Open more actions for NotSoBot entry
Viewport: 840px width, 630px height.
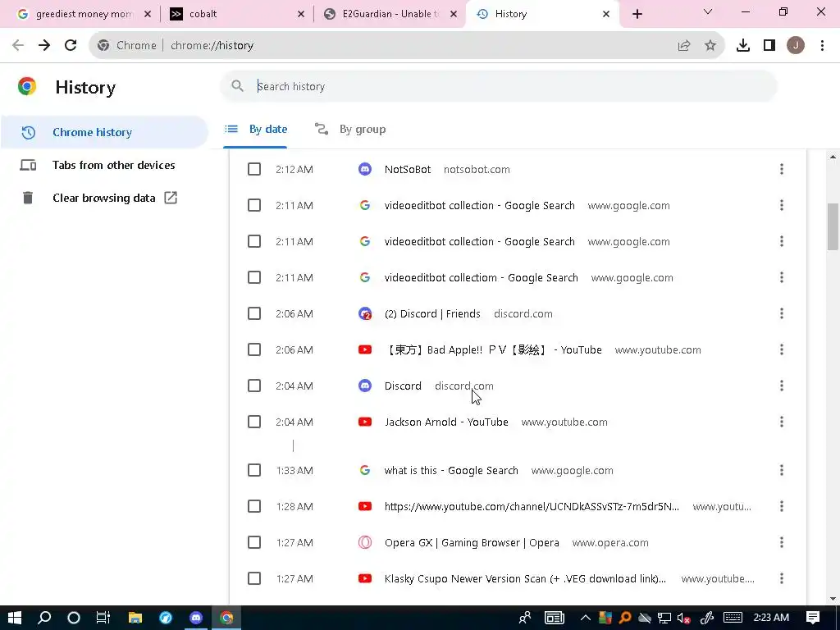tap(782, 169)
